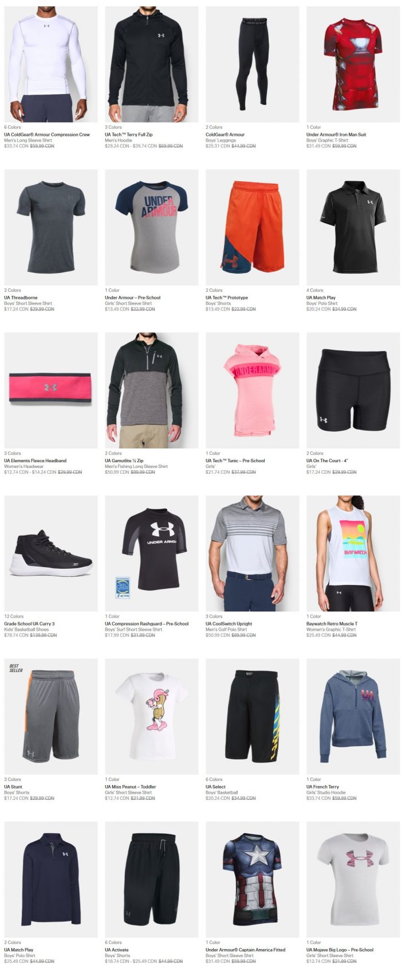Open the UA On The Court 4" shorts image

[x=353, y=390]
